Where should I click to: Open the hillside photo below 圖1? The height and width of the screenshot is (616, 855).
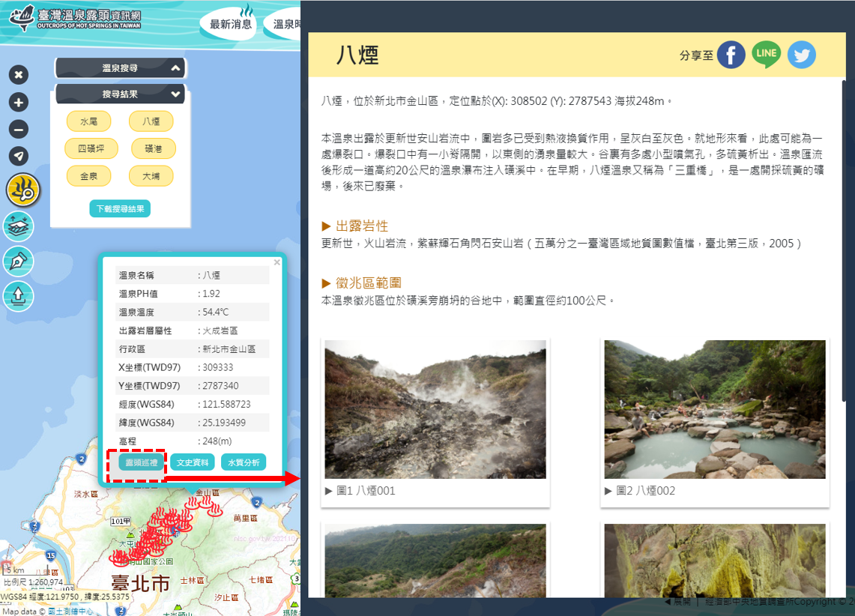pyautogui.click(x=435, y=561)
